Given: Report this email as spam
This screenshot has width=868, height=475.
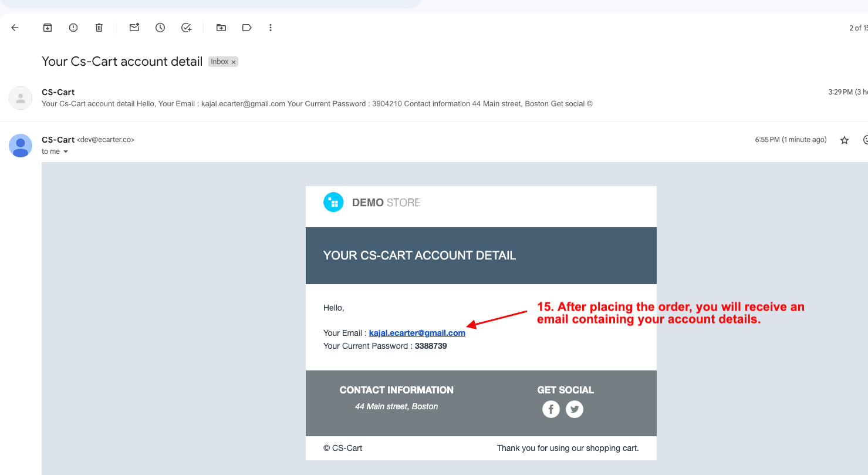Looking at the screenshot, I should (x=73, y=28).
